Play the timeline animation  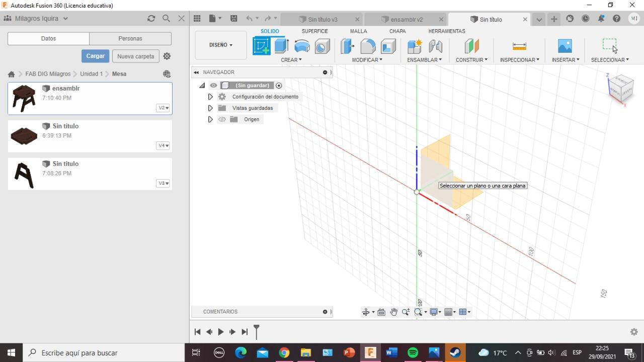pyautogui.click(x=220, y=332)
